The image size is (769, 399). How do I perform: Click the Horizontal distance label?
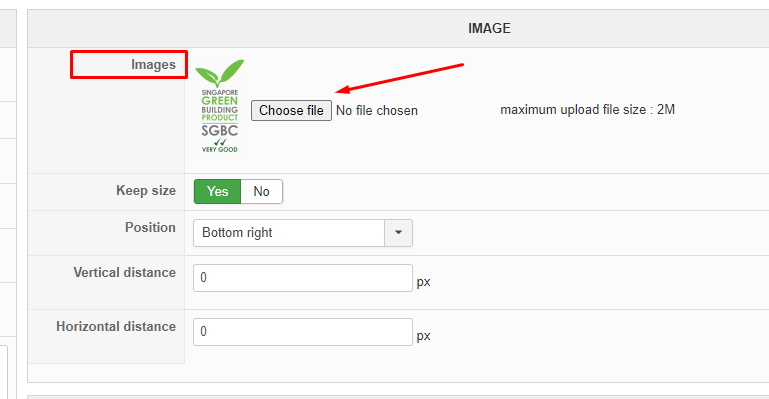tap(116, 326)
